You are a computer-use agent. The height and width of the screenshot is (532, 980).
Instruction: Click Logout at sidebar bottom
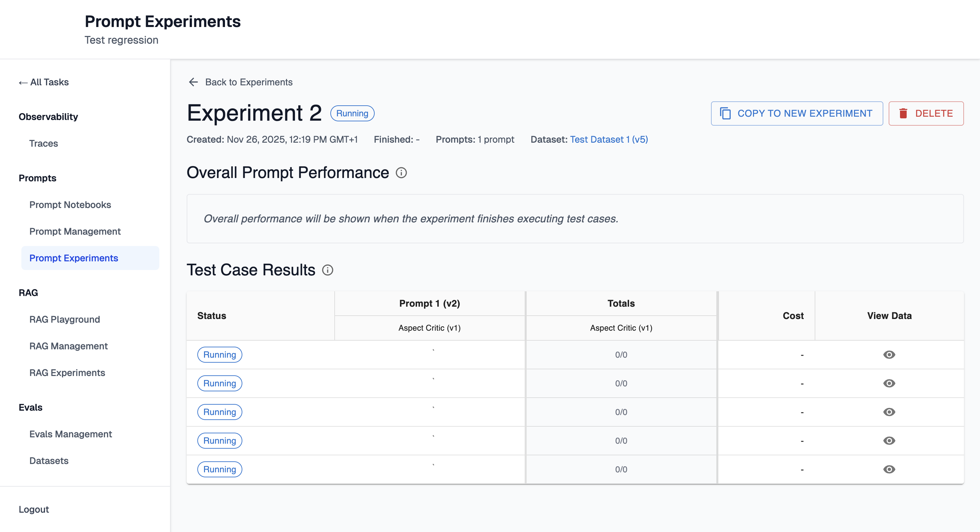tap(34, 509)
